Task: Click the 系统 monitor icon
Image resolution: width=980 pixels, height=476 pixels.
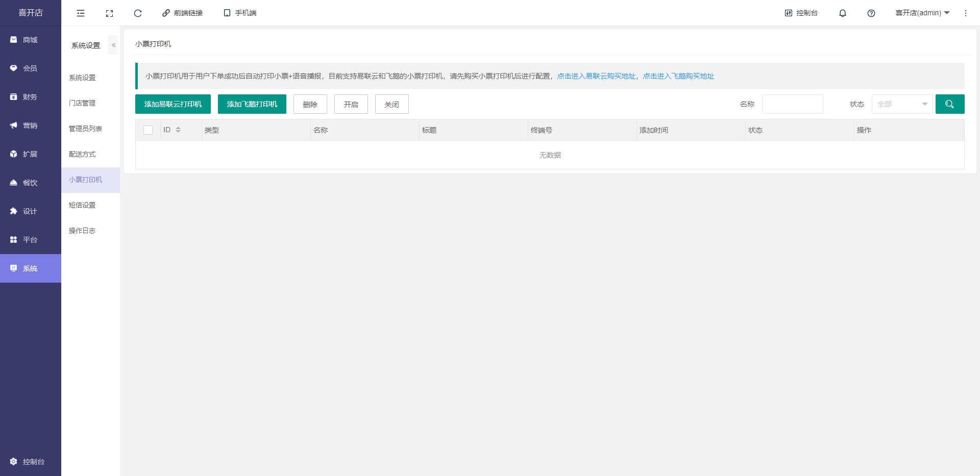Action: (14, 268)
